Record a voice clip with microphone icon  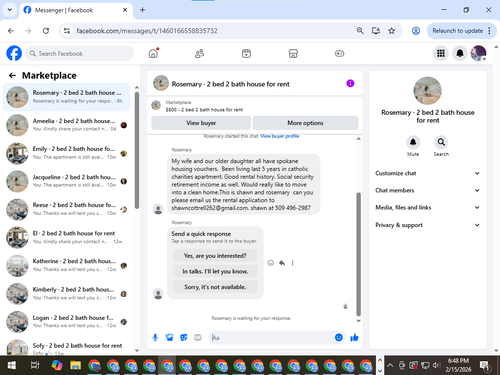point(155,338)
